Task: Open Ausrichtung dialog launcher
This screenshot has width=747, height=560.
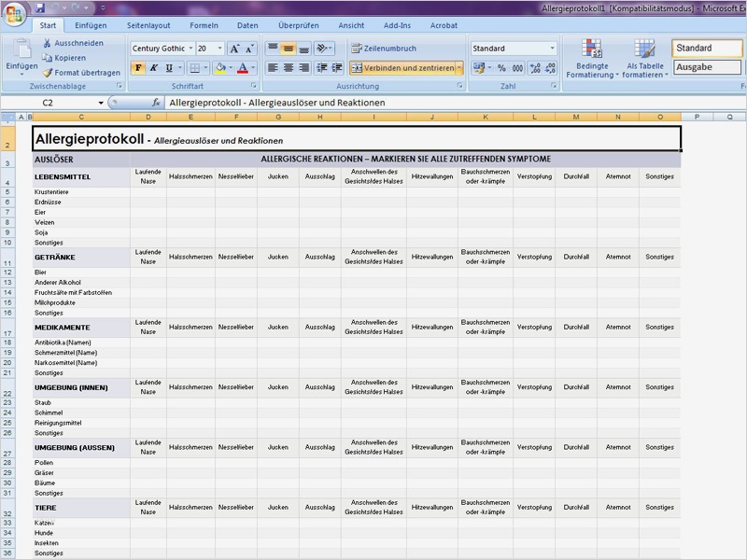Action: pos(459,86)
